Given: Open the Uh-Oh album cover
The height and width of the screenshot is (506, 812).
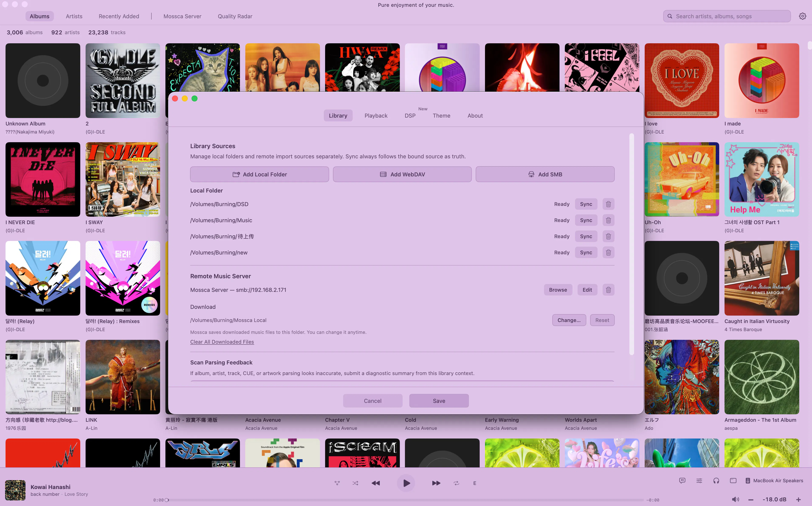Looking at the screenshot, I should pyautogui.click(x=682, y=179).
